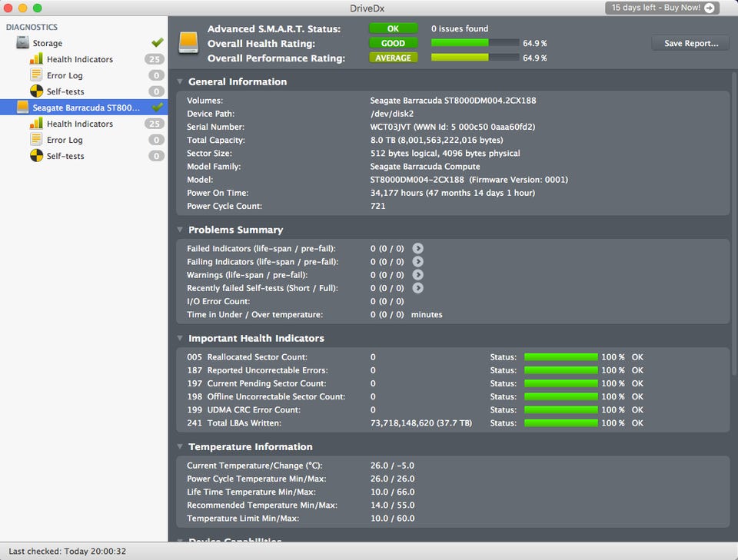Click the bar chart icon beside Storage Health Indicators

36,59
